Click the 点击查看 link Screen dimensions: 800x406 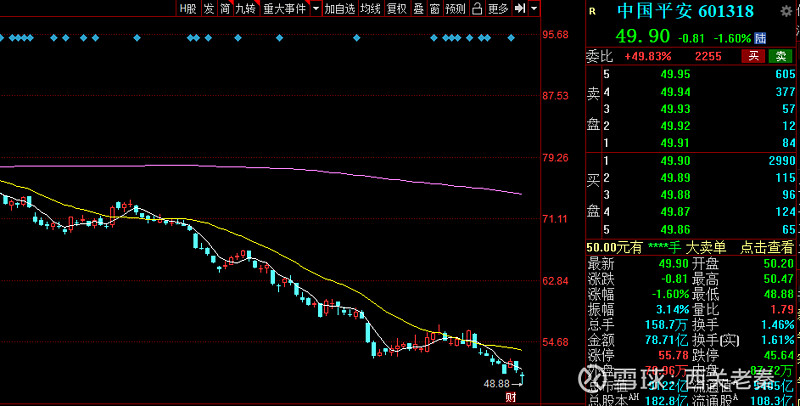(x=767, y=248)
